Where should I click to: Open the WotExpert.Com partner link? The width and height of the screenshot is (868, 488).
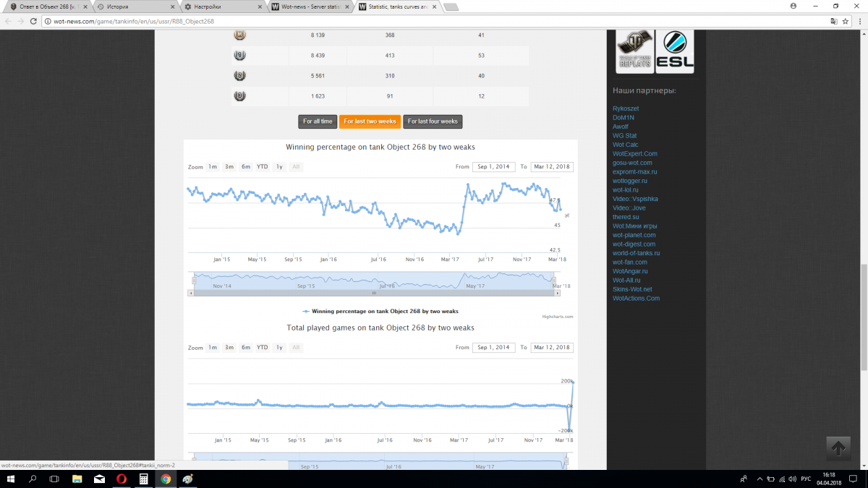[634, 154]
